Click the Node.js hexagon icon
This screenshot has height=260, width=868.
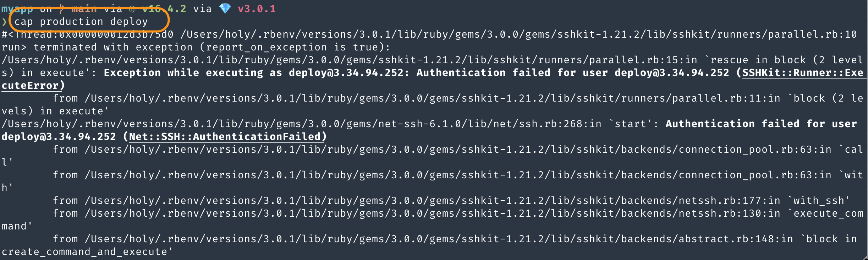point(132,9)
